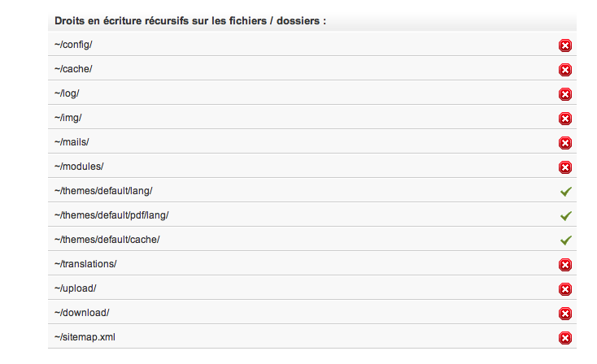Click the ~/download/ folder label

click(x=81, y=313)
